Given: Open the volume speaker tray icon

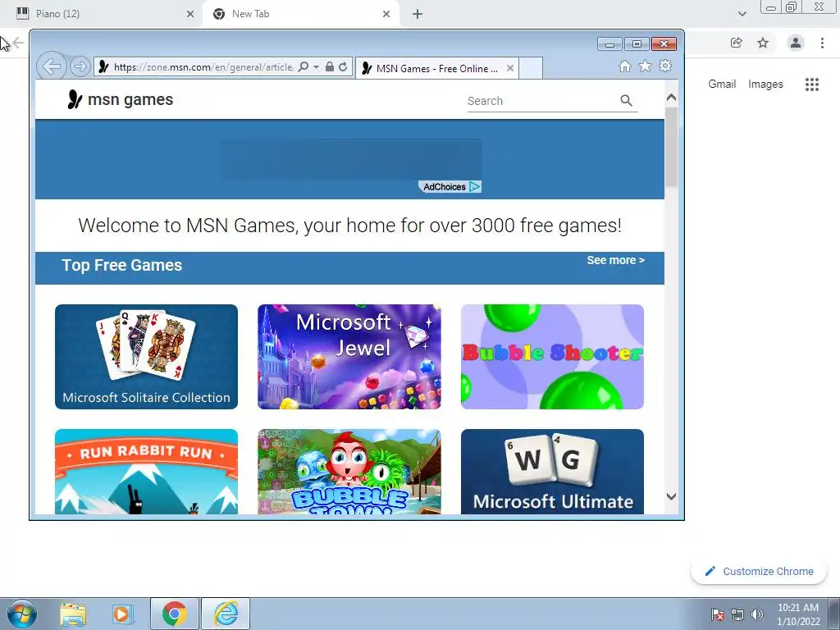Looking at the screenshot, I should (757, 614).
